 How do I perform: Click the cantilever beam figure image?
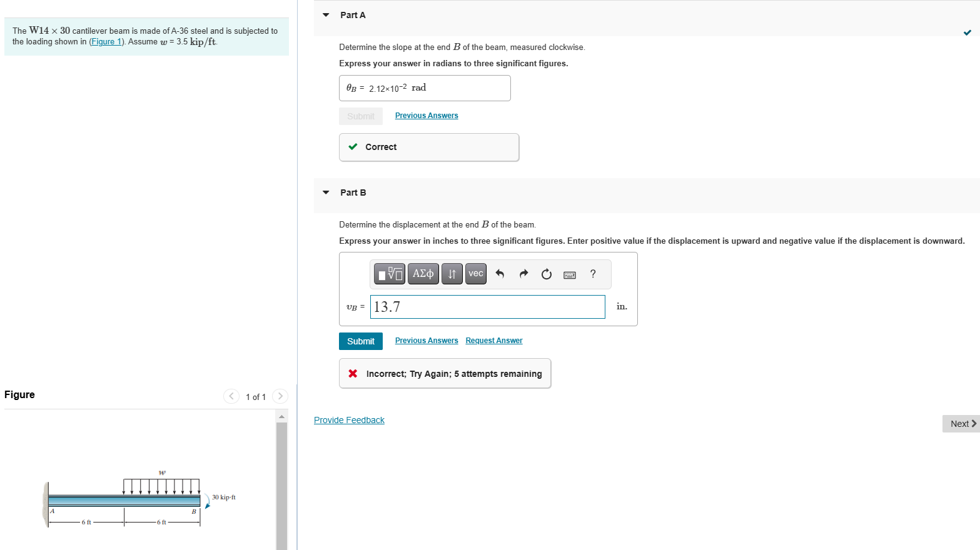click(x=140, y=498)
